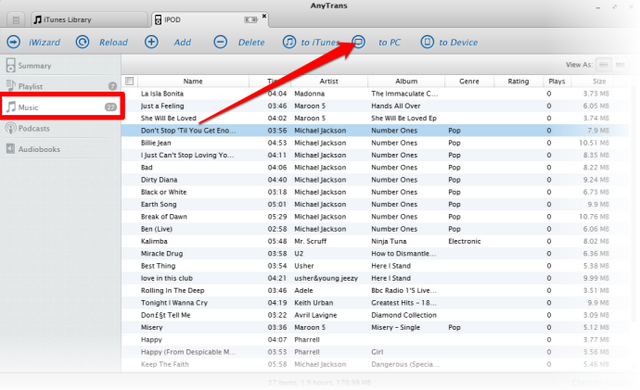This screenshot has height=390, width=640.
Task: Click the artist Mr. Scruff
Action: [x=310, y=241]
